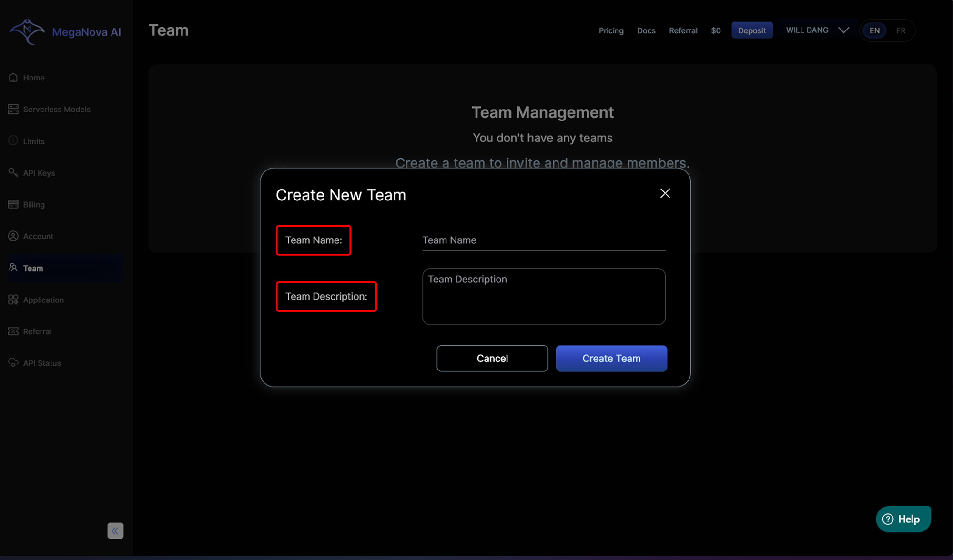Switch language to FR
The width and height of the screenshot is (953, 560).
point(901,30)
